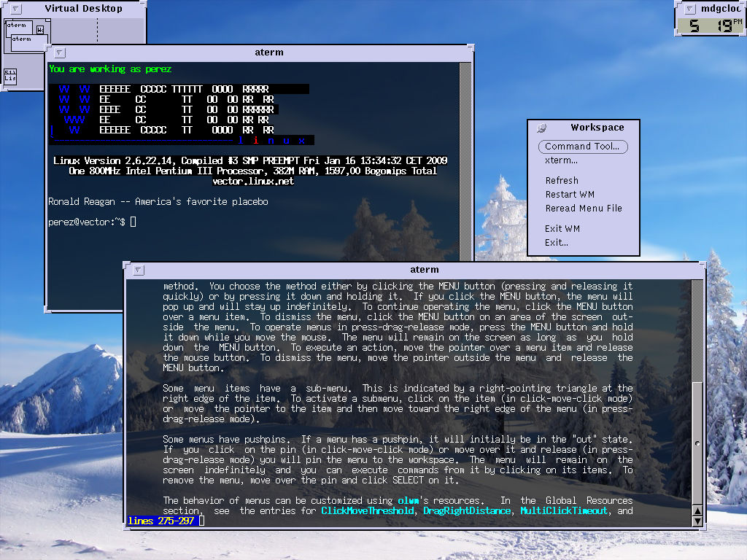Click the top-left resize corner of lower aterm
The image size is (747, 560).
click(126, 265)
